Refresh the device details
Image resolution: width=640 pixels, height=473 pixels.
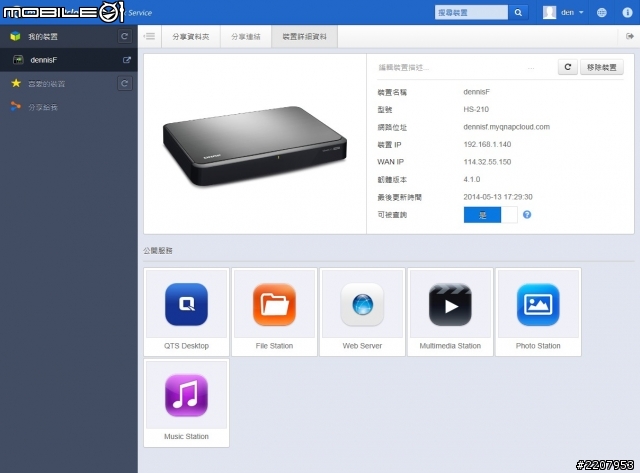(567, 67)
